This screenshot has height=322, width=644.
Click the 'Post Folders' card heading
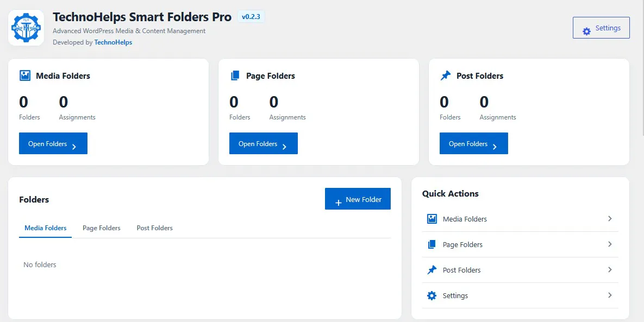480,76
